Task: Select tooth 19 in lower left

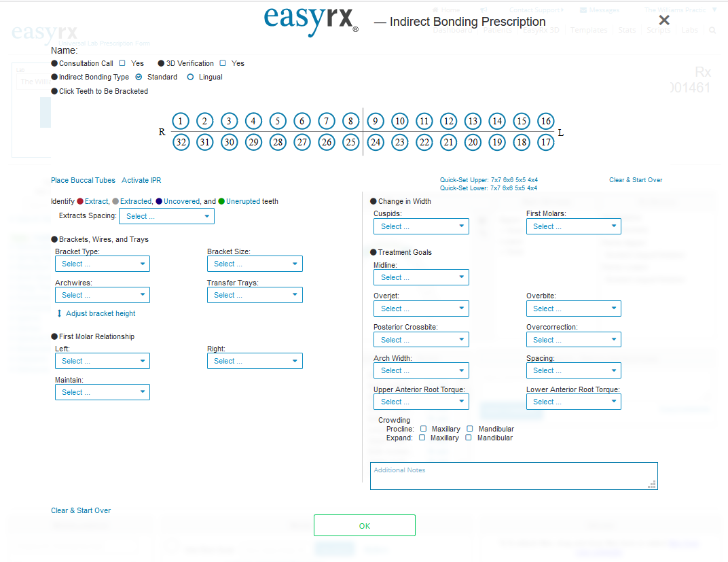Action: pos(497,142)
